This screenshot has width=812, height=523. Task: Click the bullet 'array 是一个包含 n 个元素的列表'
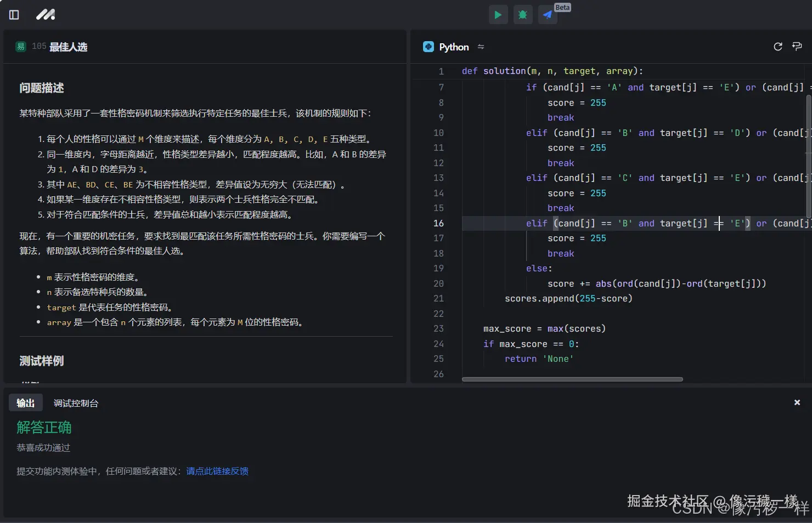pyautogui.click(x=176, y=322)
